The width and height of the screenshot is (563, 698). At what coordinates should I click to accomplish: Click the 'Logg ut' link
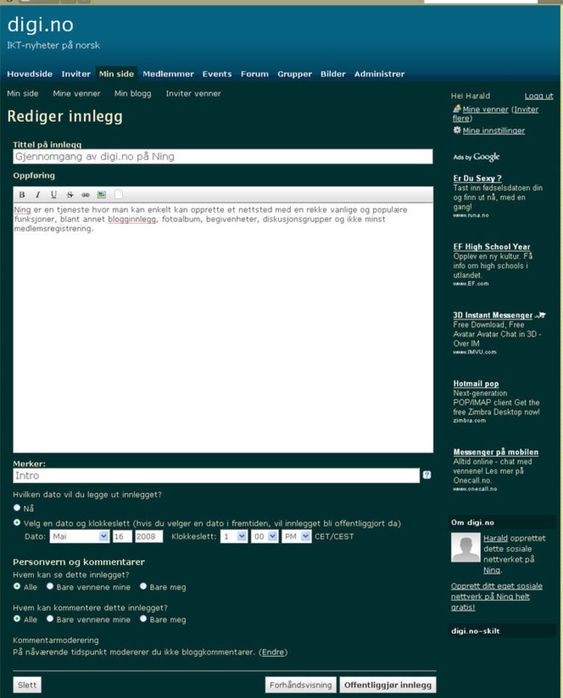tap(539, 96)
